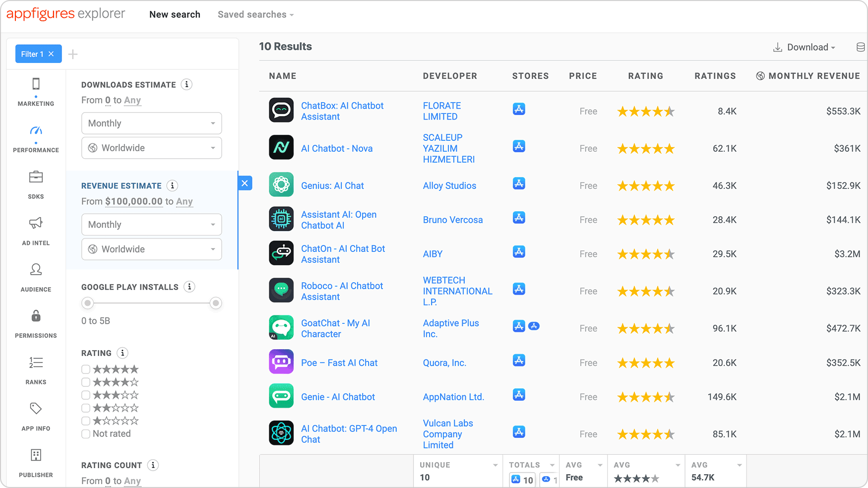Viewport: 868px width, 488px height.
Task: Close the Filter 1 tab
Action: [x=51, y=54]
